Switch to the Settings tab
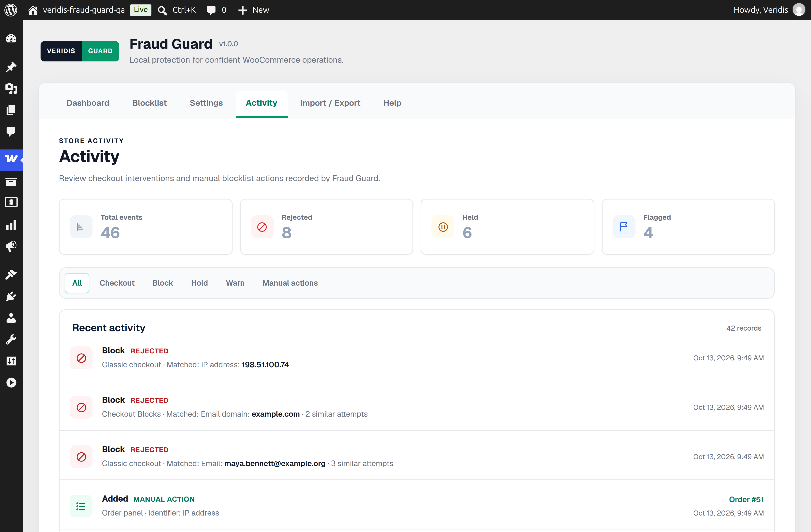 [206, 103]
